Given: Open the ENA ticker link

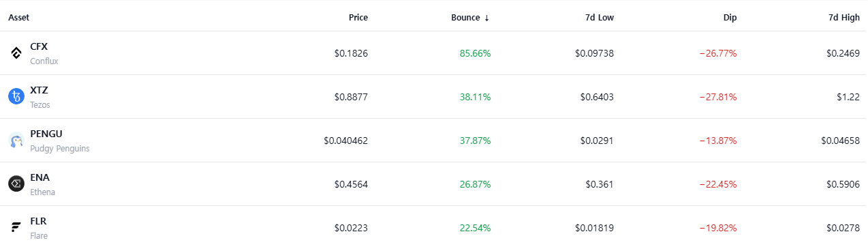Looking at the screenshot, I should click(40, 178).
